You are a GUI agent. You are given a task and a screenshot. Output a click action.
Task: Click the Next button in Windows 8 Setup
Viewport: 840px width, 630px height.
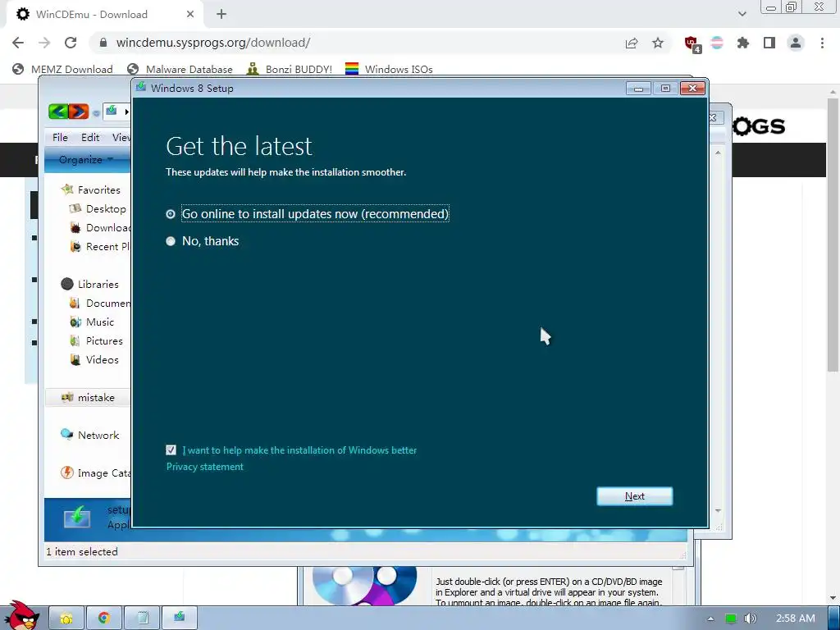point(634,496)
